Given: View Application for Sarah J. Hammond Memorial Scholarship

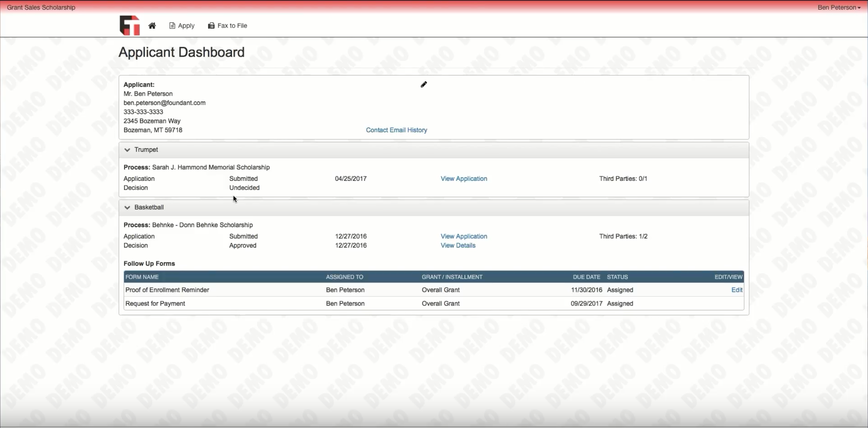Looking at the screenshot, I should click(464, 178).
